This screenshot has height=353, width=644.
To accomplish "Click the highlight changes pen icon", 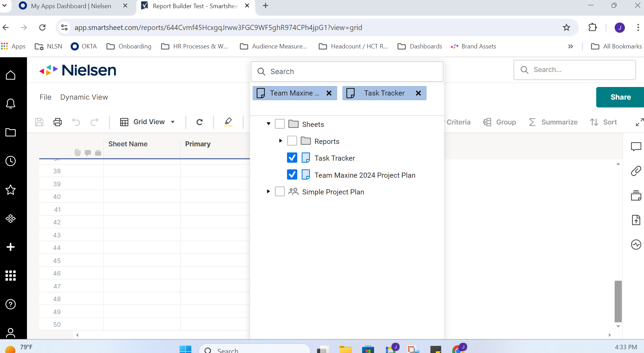I will [228, 122].
